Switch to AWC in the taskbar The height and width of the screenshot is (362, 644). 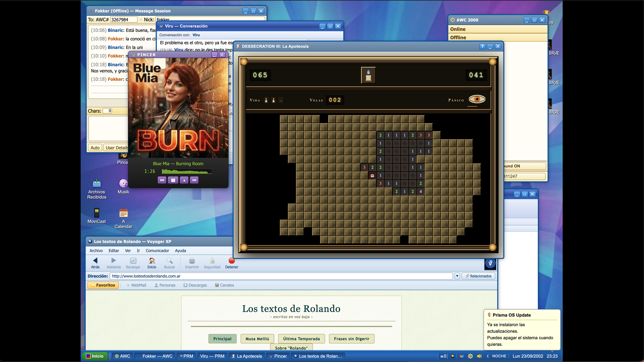pyautogui.click(x=122, y=356)
